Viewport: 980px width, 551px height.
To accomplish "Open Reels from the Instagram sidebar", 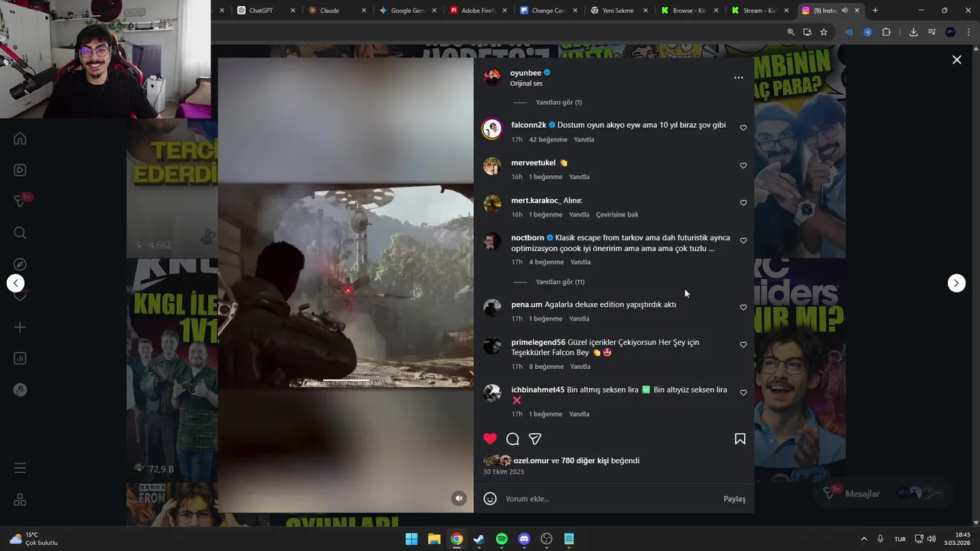I will coord(20,170).
